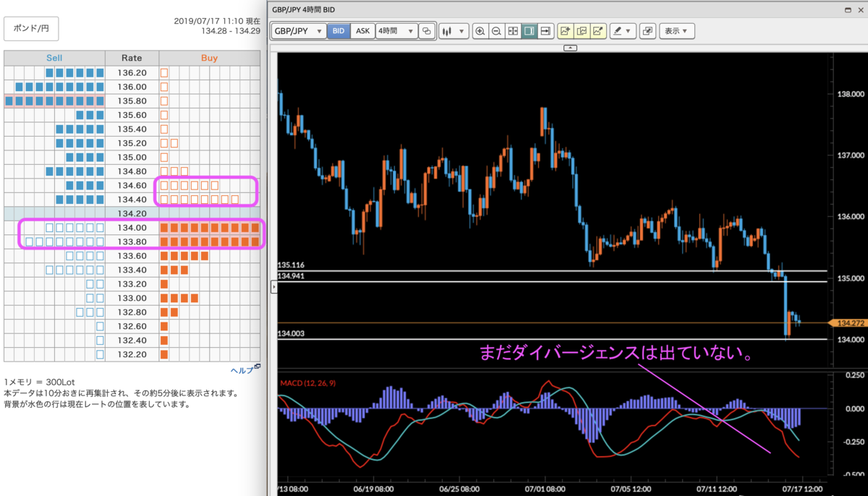The width and height of the screenshot is (868, 496).
Task: Maximize the GBP/JPY chart window
Action: [x=848, y=9]
